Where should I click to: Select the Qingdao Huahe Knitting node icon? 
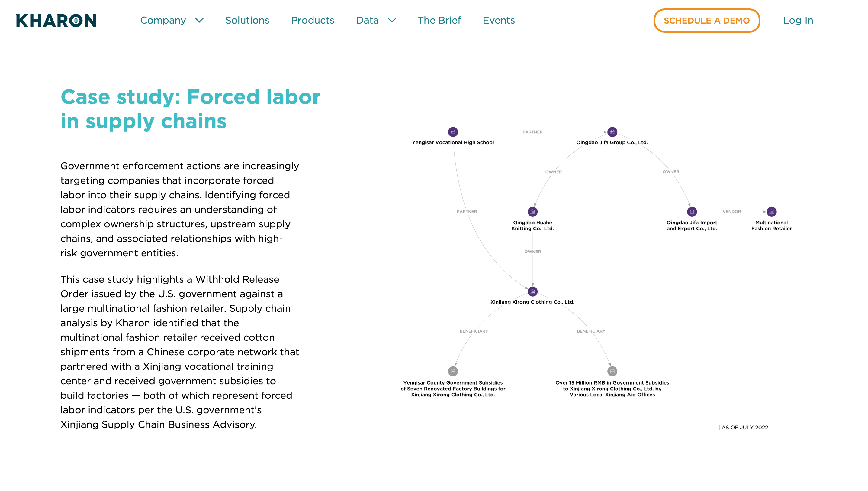tap(532, 212)
